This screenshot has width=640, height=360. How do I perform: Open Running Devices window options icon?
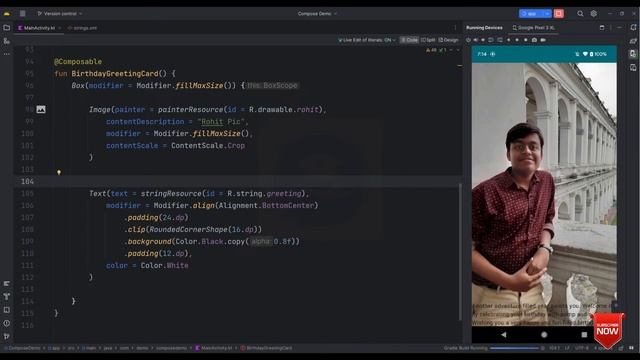[x=611, y=28]
